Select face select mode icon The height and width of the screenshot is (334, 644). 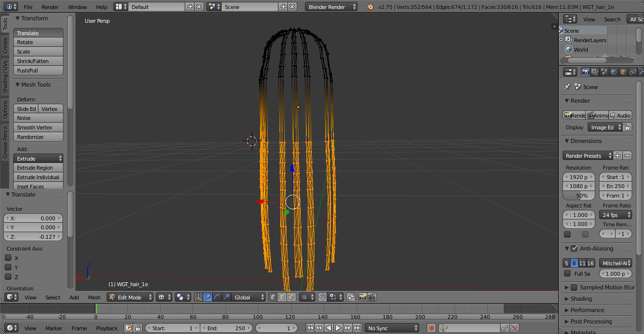point(292,297)
